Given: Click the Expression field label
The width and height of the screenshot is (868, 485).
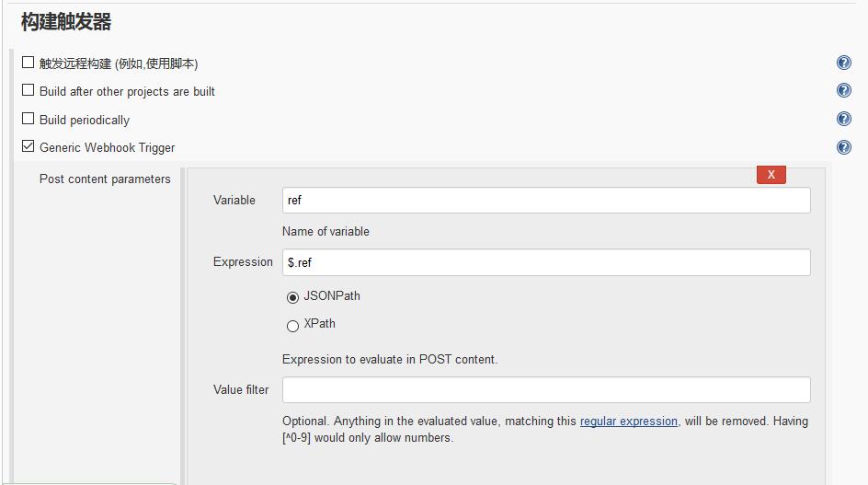Looking at the screenshot, I should tap(243, 261).
